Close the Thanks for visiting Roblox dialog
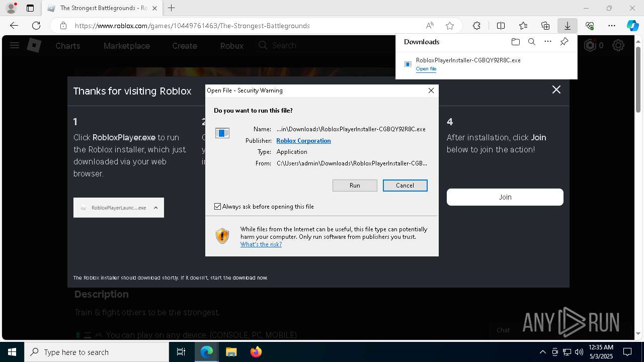 (x=556, y=89)
